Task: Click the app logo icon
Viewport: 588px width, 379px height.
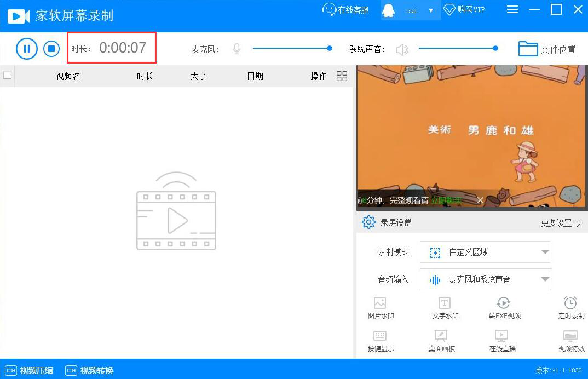Action: point(19,16)
